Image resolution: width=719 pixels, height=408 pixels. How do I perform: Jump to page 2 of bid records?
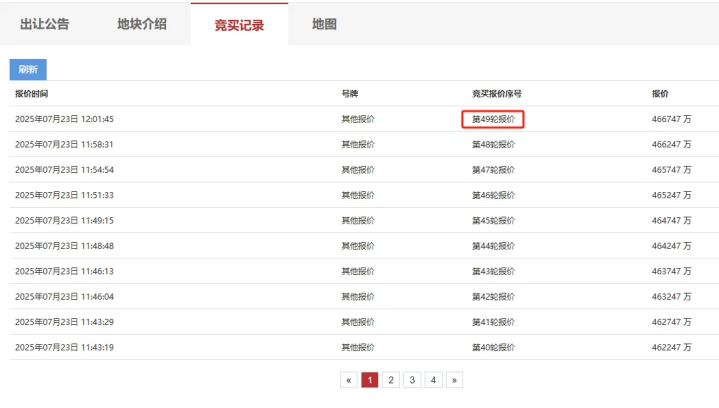[x=391, y=380]
